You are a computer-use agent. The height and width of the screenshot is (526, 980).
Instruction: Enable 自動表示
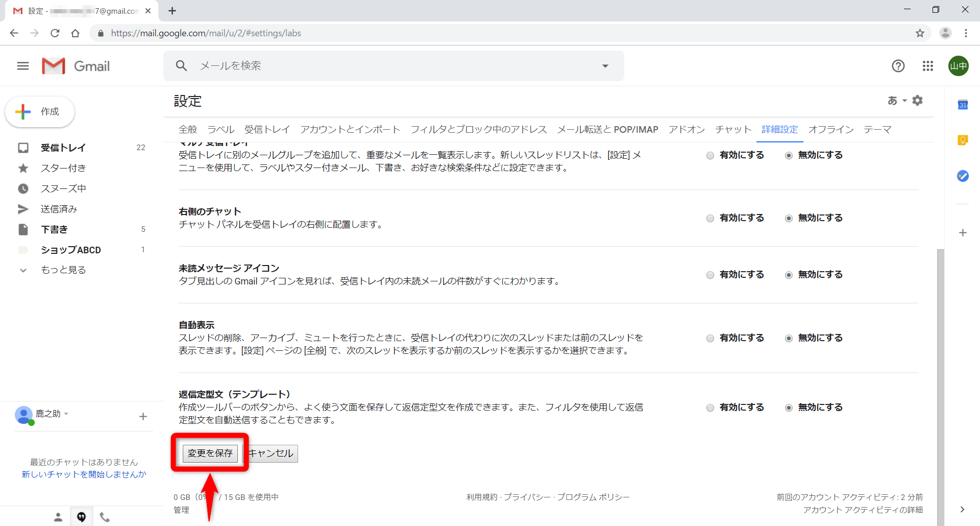[710, 338]
